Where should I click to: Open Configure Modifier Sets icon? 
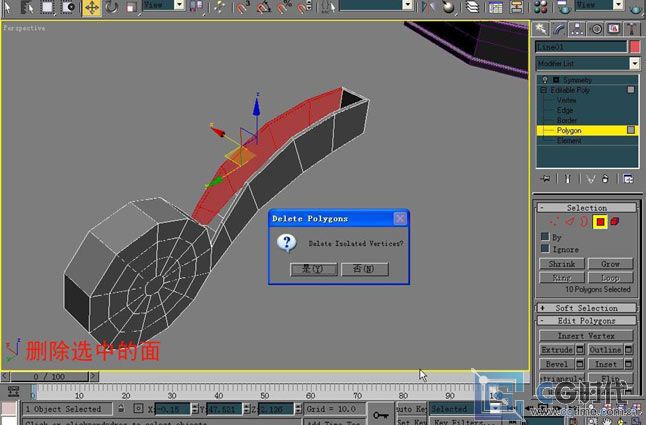click(x=628, y=179)
